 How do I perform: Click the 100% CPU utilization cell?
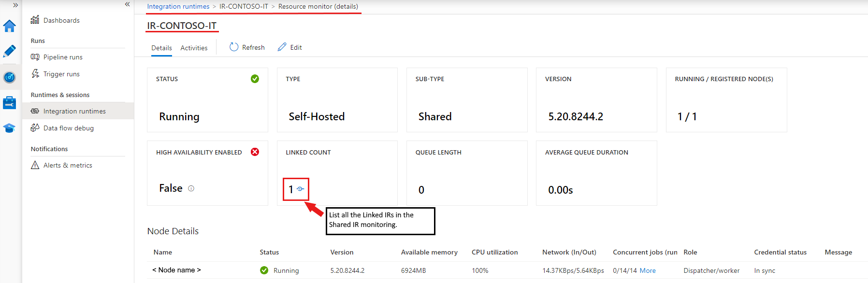click(480, 270)
